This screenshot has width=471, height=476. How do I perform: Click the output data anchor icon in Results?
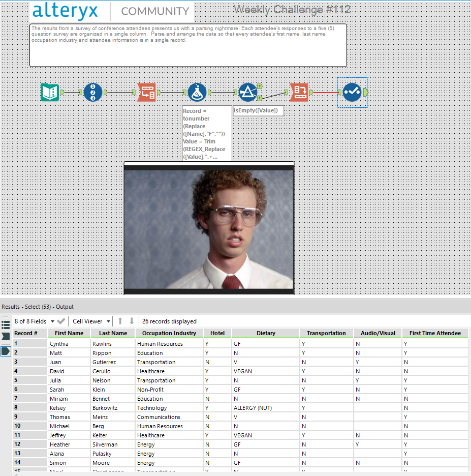pos(6,351)
